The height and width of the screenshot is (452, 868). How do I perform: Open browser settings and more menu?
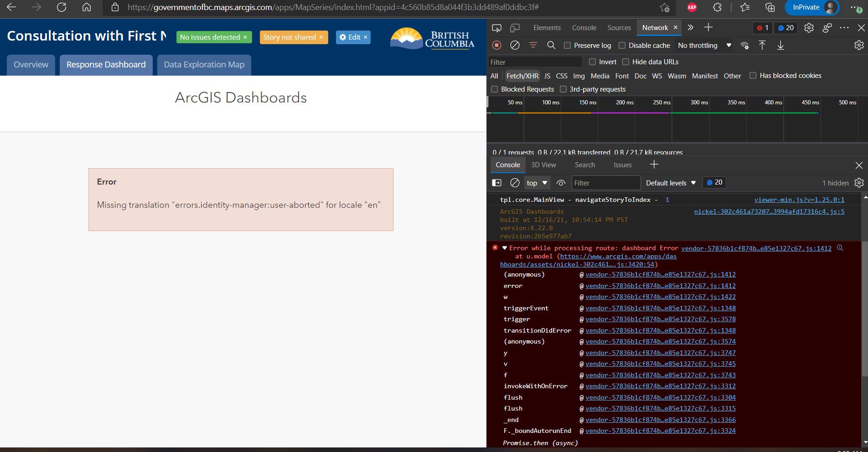[856, 7]
